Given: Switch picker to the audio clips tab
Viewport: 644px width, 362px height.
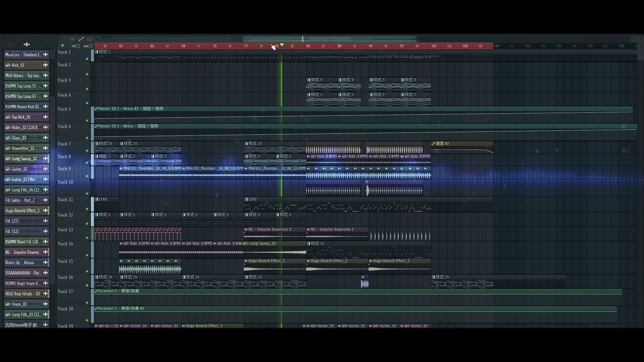Looking at the screenshot, I should tap(26, 44).
